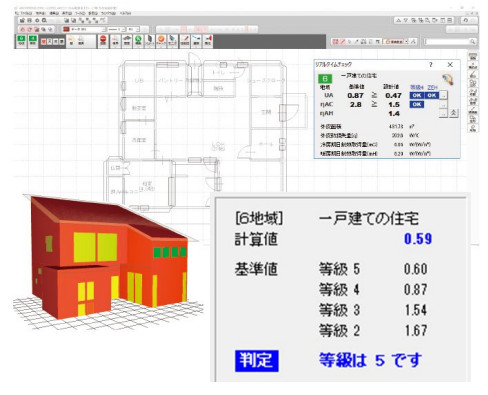Click the OK badge in the ηAC row
The width and height of the screenshot is (488, 395).
(417, 104)
